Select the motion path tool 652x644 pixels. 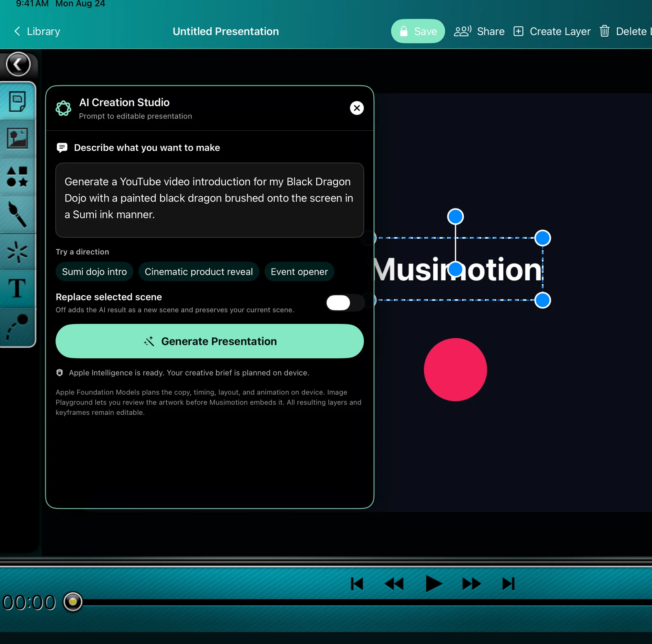pos(18,327)
